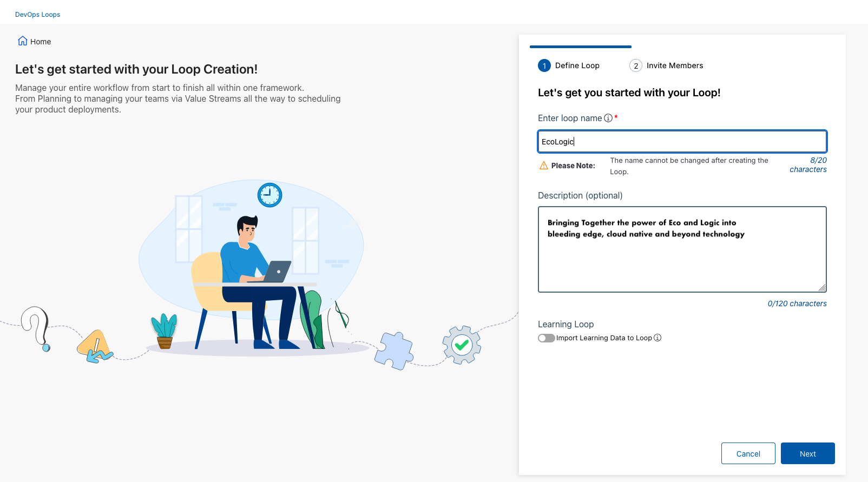This screenshot has height=482, width=868.
Task: Click the yellow exclamation triangle graphic
Action: point(95,346)
